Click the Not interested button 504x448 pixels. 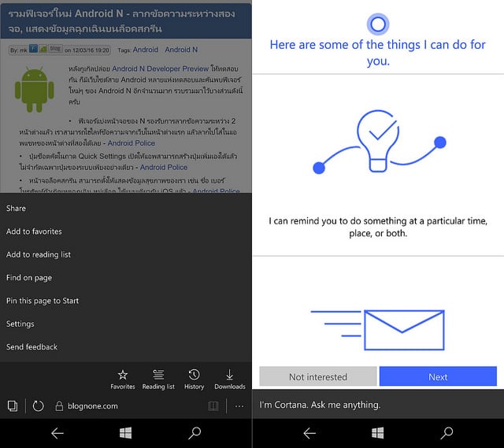coord(318,376)
